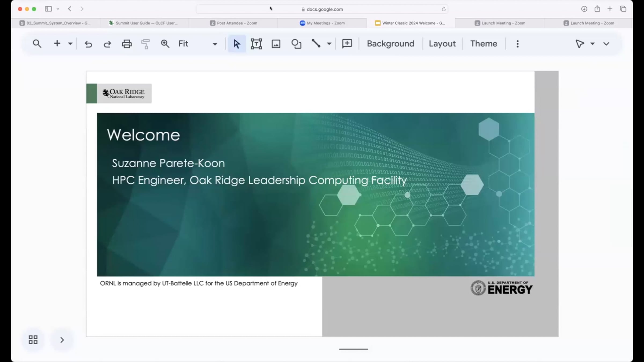This screenshot has height=362, width=644.
Task: Click the redo arrow icon
Action: tap(107, 44)
